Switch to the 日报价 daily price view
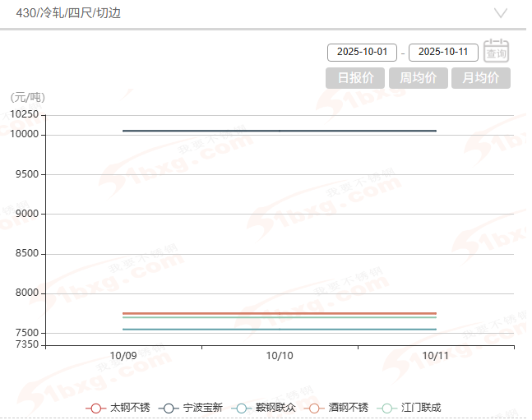This screenshot has height=420, width=532. (355, 78)
